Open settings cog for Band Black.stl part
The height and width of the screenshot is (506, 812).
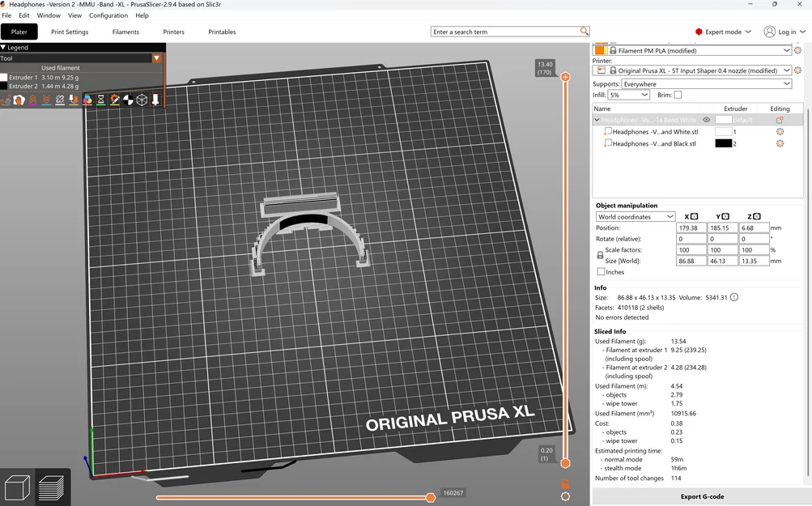pos(780,143)
